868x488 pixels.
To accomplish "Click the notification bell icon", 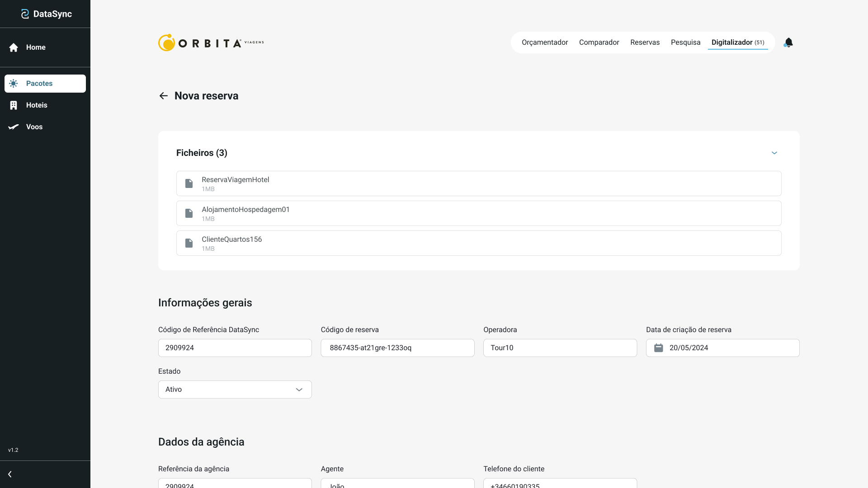I will [x=788, y=42].
